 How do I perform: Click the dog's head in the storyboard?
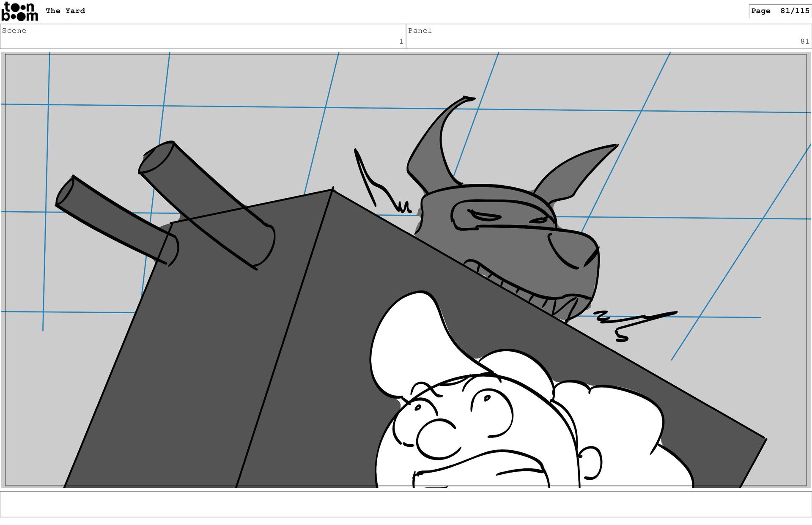[507, 237]
